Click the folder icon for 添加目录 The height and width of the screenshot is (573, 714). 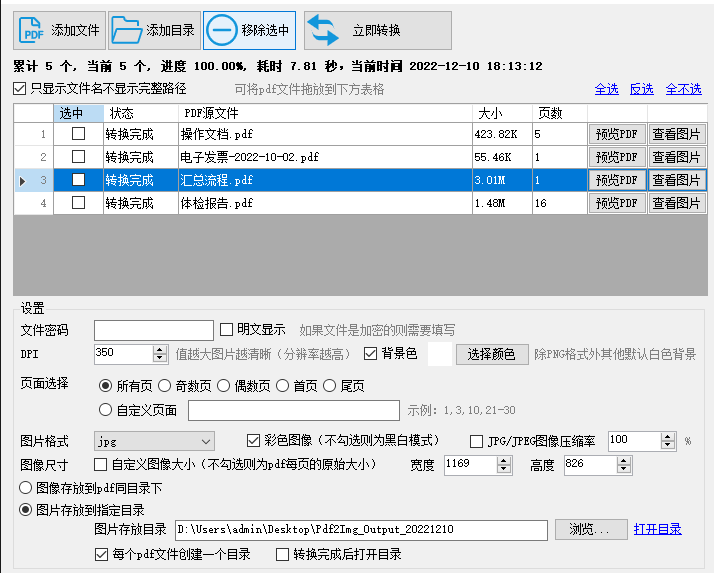pos(127,31)
